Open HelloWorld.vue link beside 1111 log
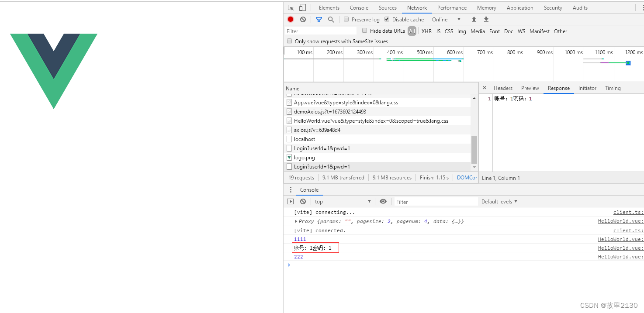Viewport: 644px width, 313px height. point(620,239)
